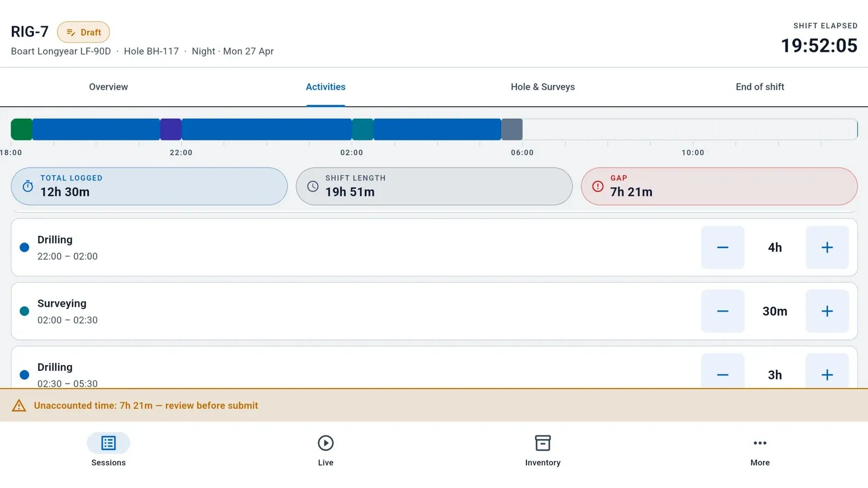Increase Drilling 22:00 – 02:00 duration
868x488 pixels.
pos(827,247)
